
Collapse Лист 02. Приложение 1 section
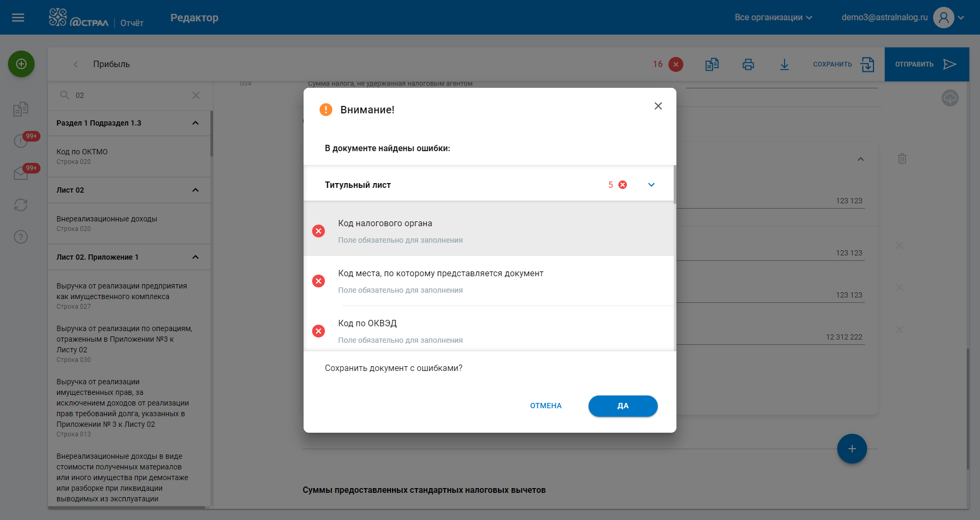pos(195,257)
